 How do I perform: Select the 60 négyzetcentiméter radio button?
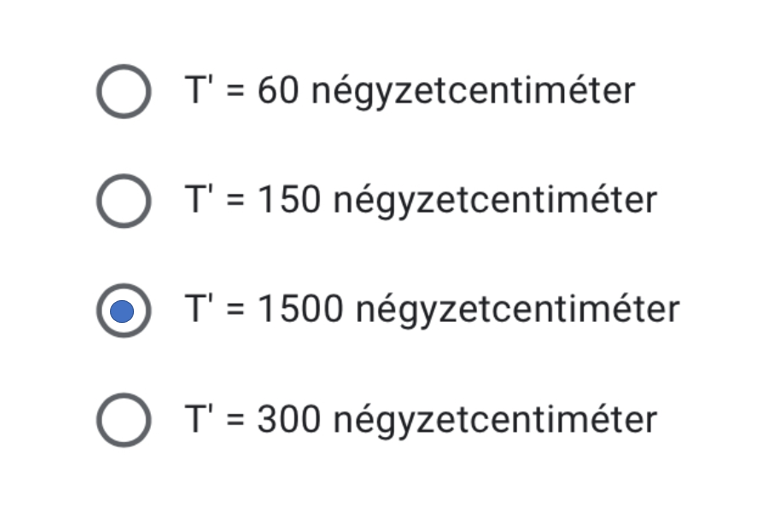click(x=124, y=92)
